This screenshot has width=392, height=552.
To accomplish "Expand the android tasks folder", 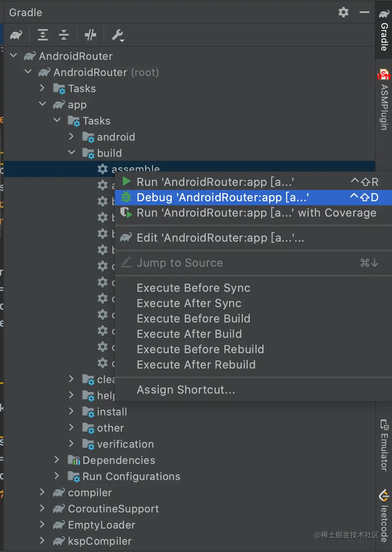I will click(72, 137).
